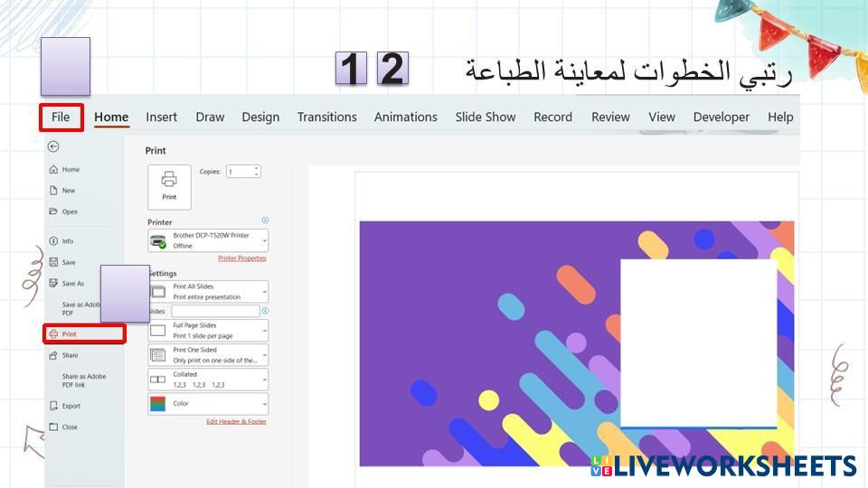868x488 pixels.
Task: Open the Print All Slides dropdown
Action: click(x=208, y=292)
